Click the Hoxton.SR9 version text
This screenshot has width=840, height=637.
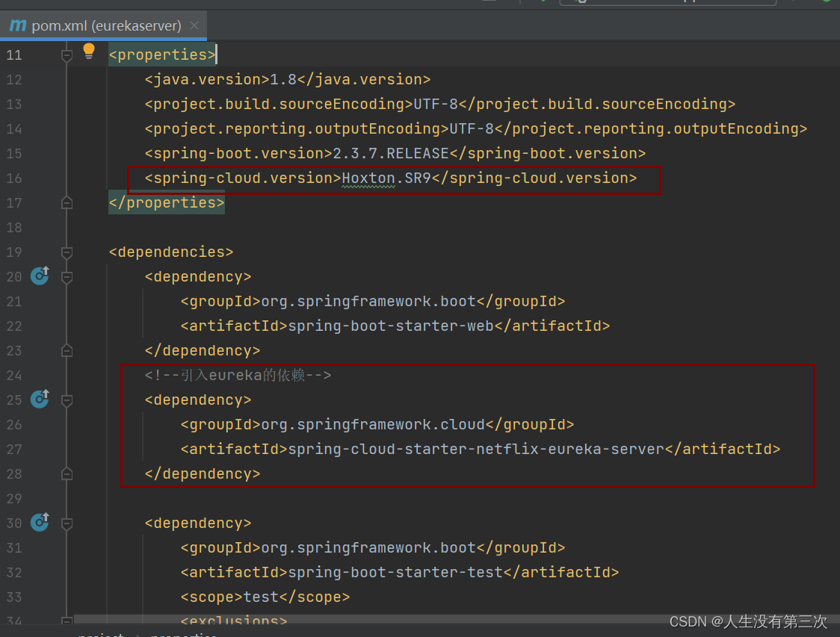386,178
